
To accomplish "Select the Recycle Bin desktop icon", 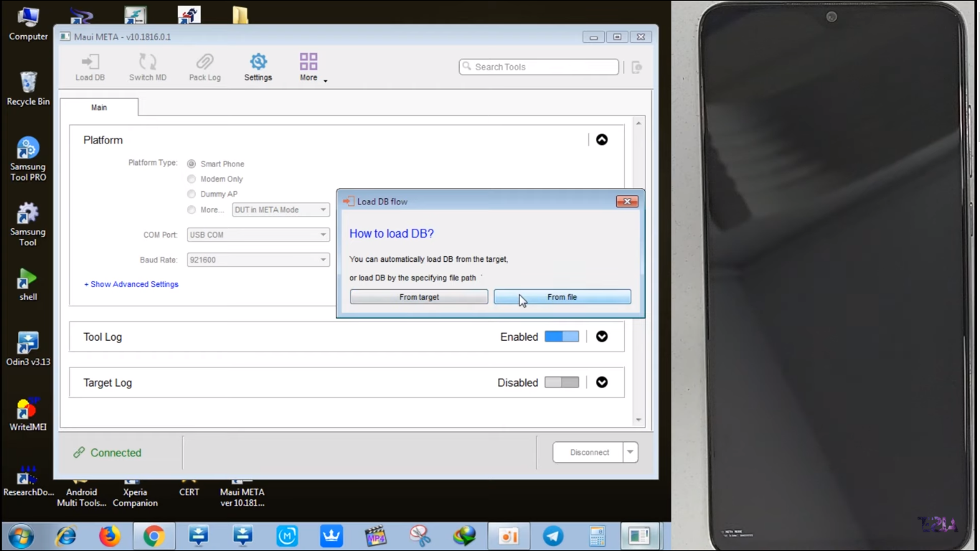I will pyautogui.click(x=28, y=88).
